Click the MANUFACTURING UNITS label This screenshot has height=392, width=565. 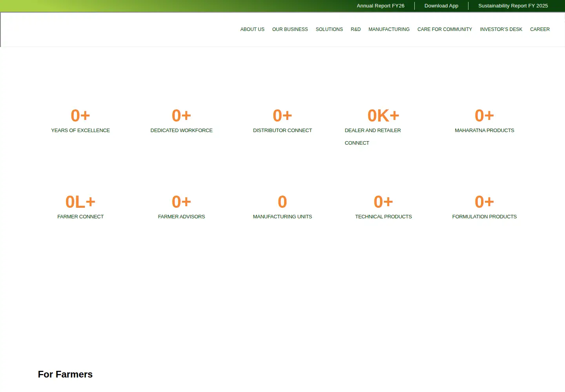282,217
